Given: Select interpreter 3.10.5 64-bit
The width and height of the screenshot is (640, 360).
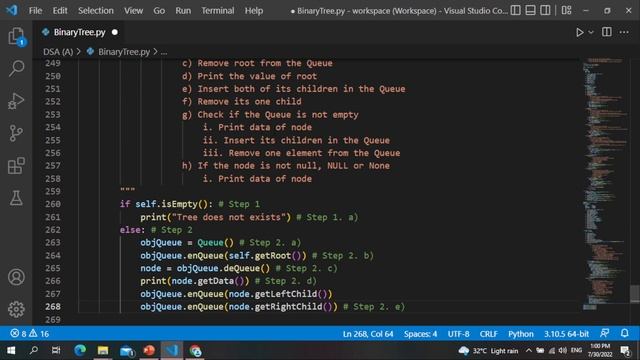Looking at the screenshot, I should [x=566, y=334].
